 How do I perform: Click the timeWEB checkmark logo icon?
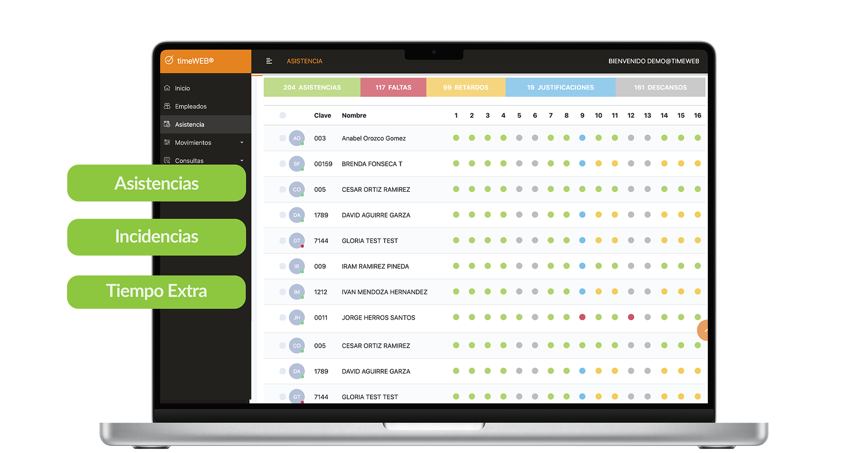point(169,60)
